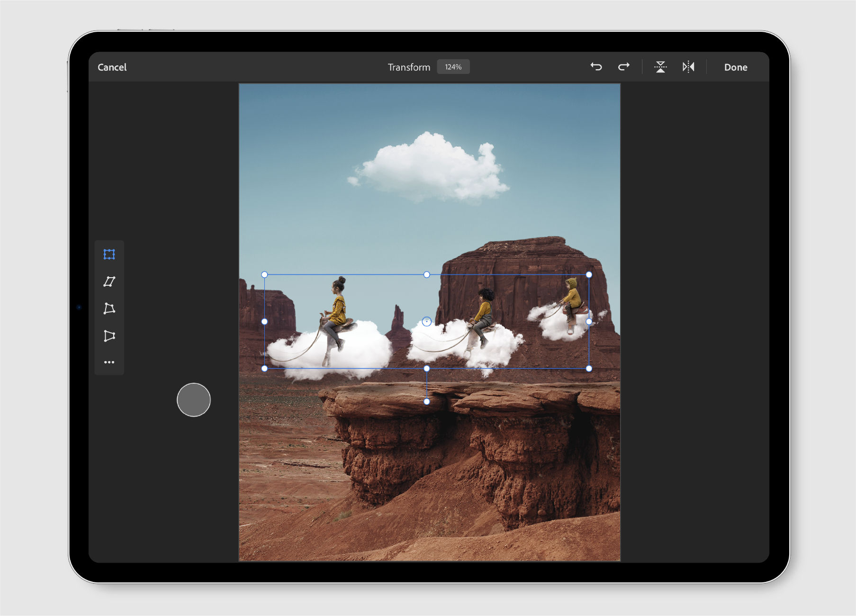Click the bottom-center rotation handle
The height and width of the screenshot is (616, 856).
click(426, 401)
